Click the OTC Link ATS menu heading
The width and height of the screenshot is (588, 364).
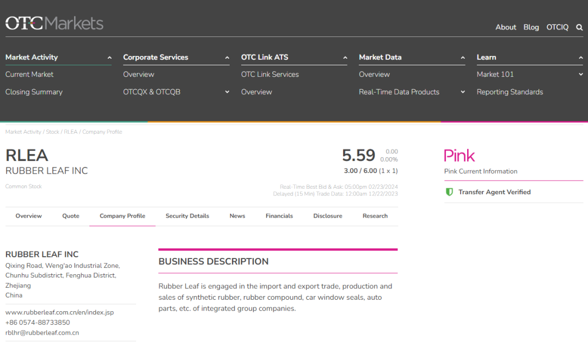tap(265, 57)
